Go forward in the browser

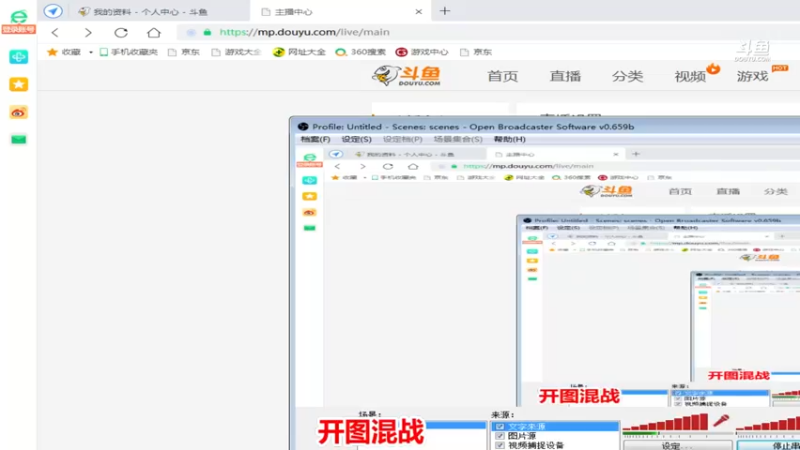[88, 33]
